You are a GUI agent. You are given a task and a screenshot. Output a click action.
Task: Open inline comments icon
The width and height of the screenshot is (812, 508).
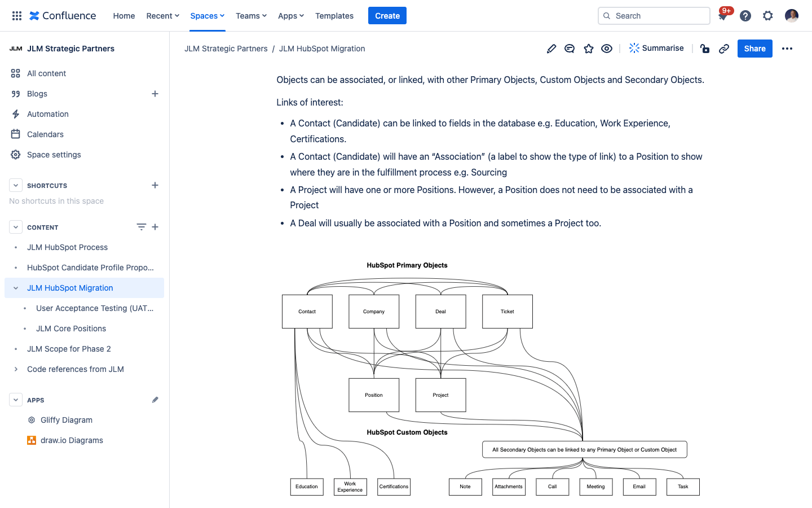pyautogui.click(x=570, y=49)
